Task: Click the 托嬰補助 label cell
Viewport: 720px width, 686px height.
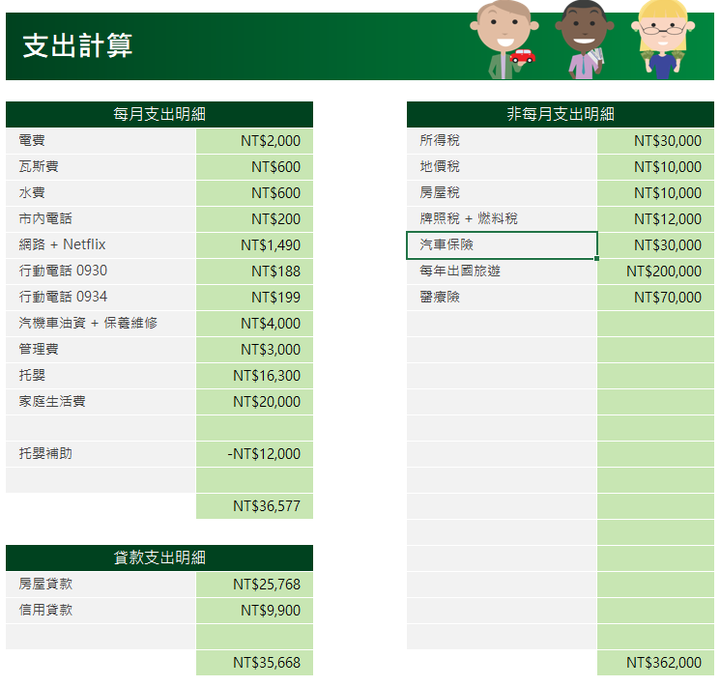Action: coord(101,454)
